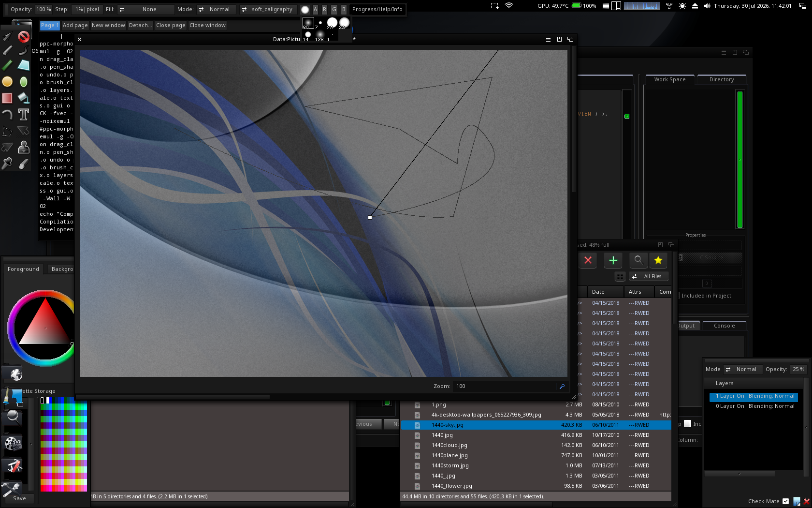812x508 pixels.
Task: Select the green line tool
Action: (x=7, y=65)
